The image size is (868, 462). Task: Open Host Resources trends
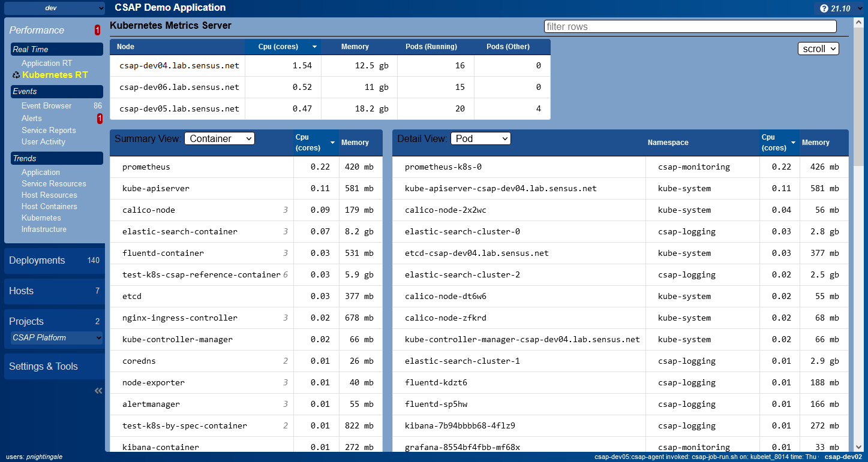(x=49, y=195)
